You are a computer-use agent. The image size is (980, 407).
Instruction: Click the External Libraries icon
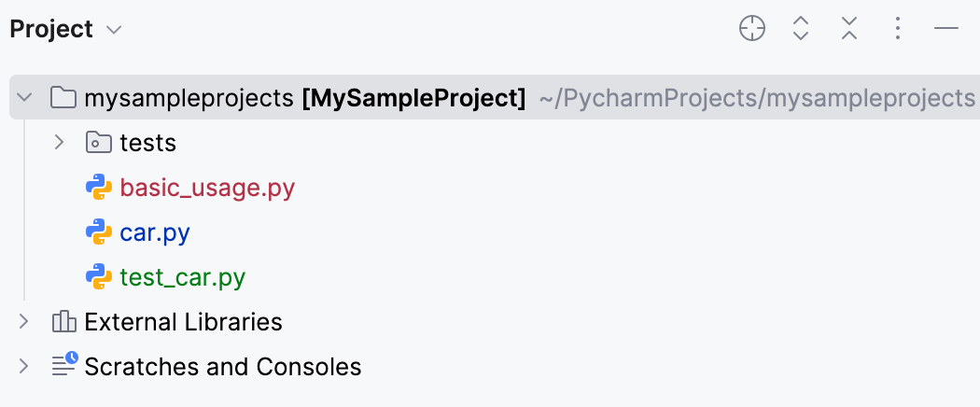(x=63, y=323)
